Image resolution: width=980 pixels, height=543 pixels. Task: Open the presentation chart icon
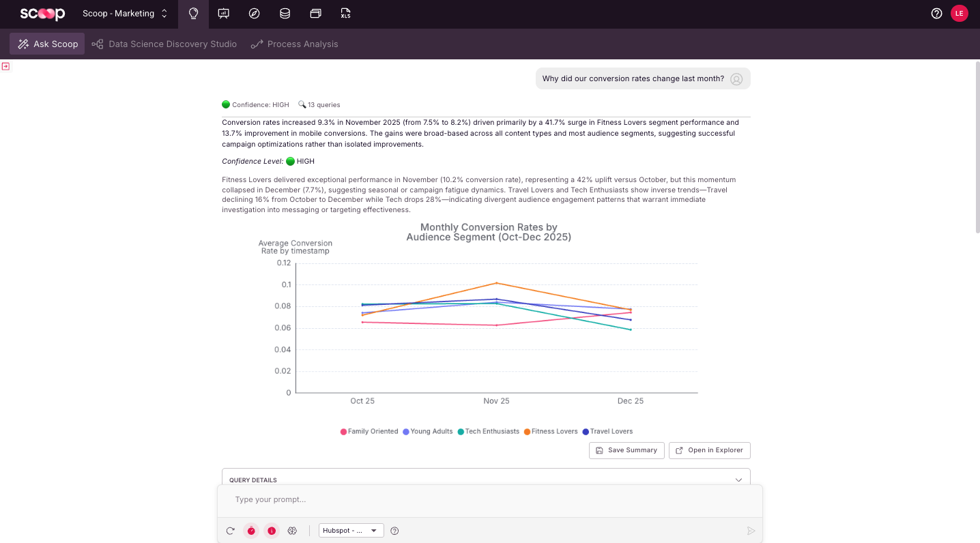pos(224,14)
